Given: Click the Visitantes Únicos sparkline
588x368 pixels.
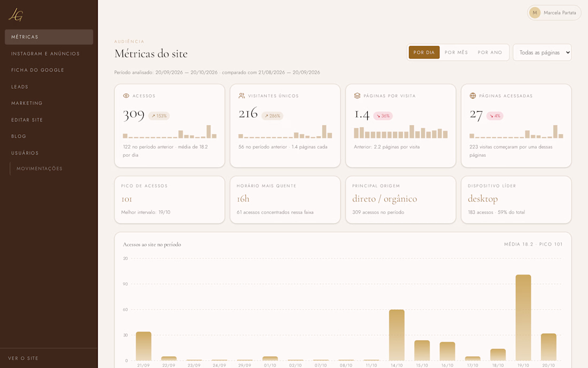Looking at the screenshot, I should pyautogui.click(x=285, y=132).
